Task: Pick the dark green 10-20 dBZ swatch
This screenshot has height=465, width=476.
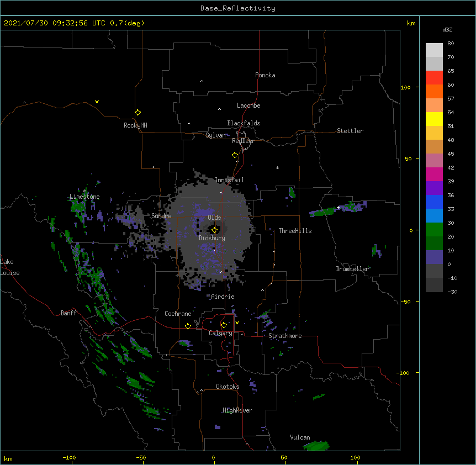Action: point(434,244)
